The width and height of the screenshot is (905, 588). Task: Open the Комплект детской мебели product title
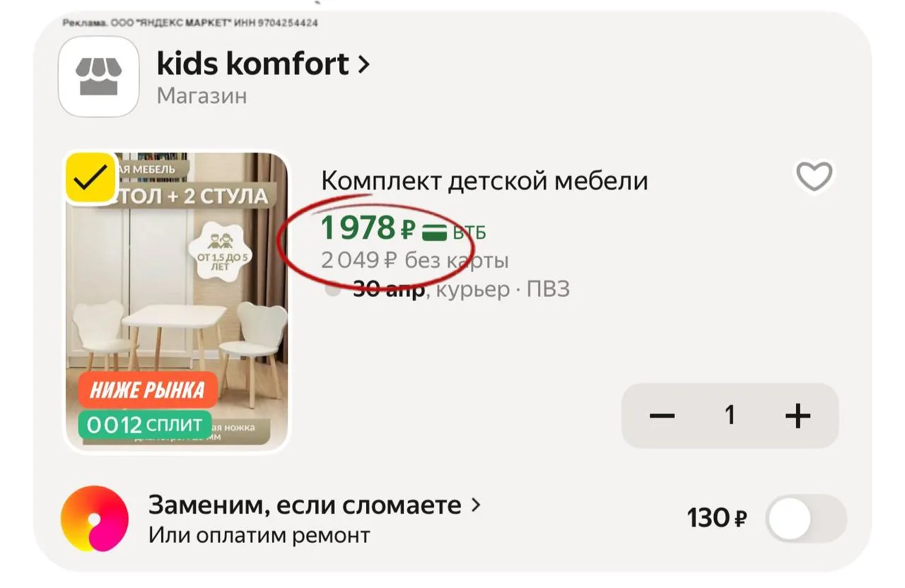click(484, 182)
